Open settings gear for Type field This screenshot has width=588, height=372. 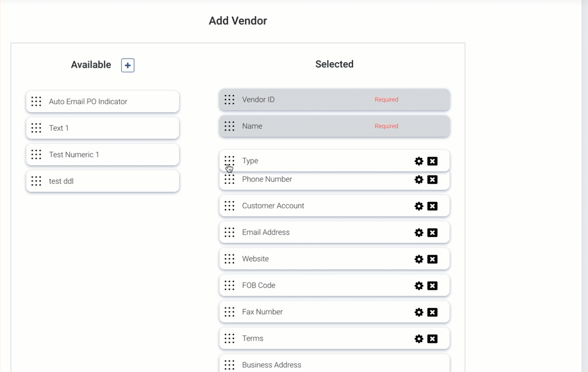419,161
